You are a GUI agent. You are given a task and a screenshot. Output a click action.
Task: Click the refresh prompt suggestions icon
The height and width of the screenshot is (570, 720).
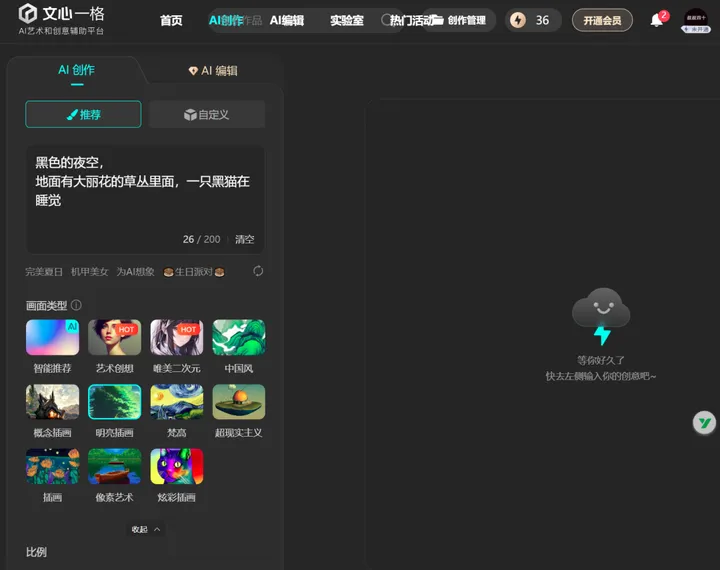point(258,271)
